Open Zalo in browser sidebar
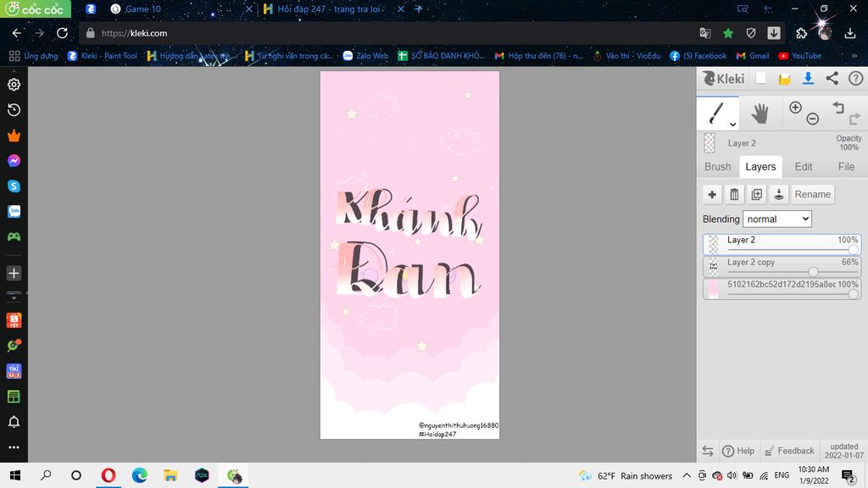 point(14,211)
